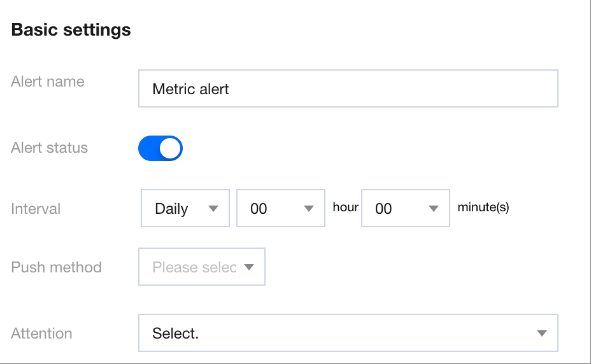Click the Alert status label
This screenshot has width=591, height=364.
pyautogui.click(x=50, y=148)
